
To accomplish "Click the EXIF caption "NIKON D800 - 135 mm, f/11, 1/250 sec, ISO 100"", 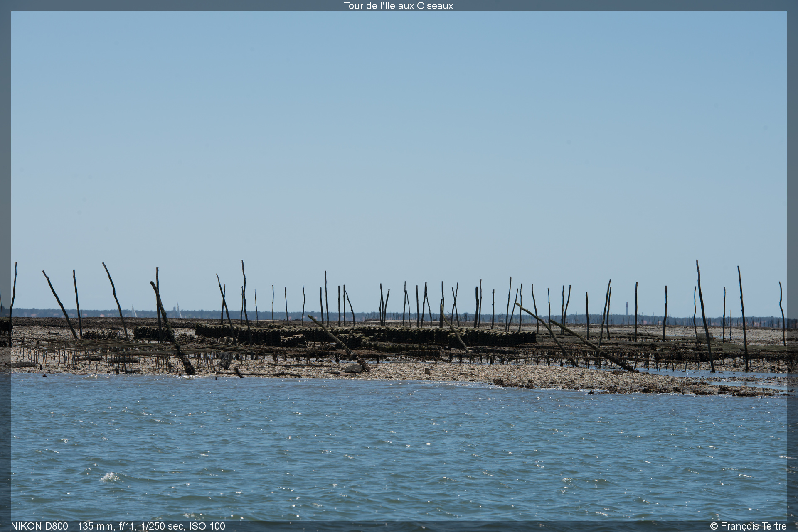I will click(118, 526).
